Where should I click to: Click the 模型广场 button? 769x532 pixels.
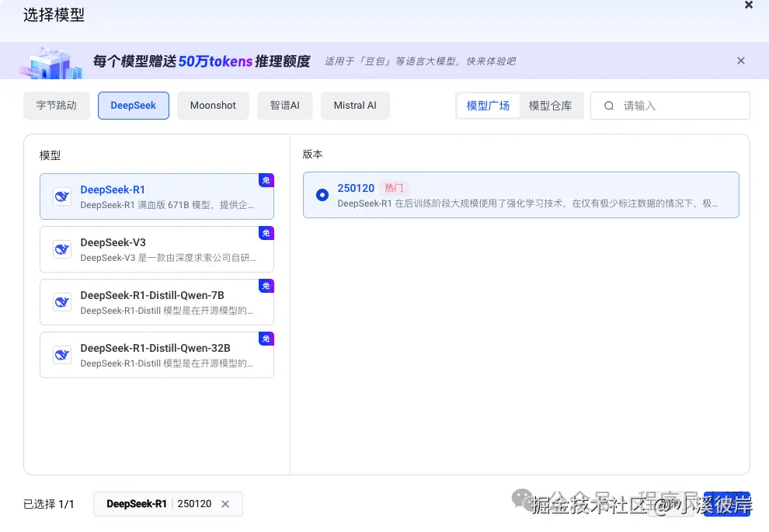pos(488,105)
